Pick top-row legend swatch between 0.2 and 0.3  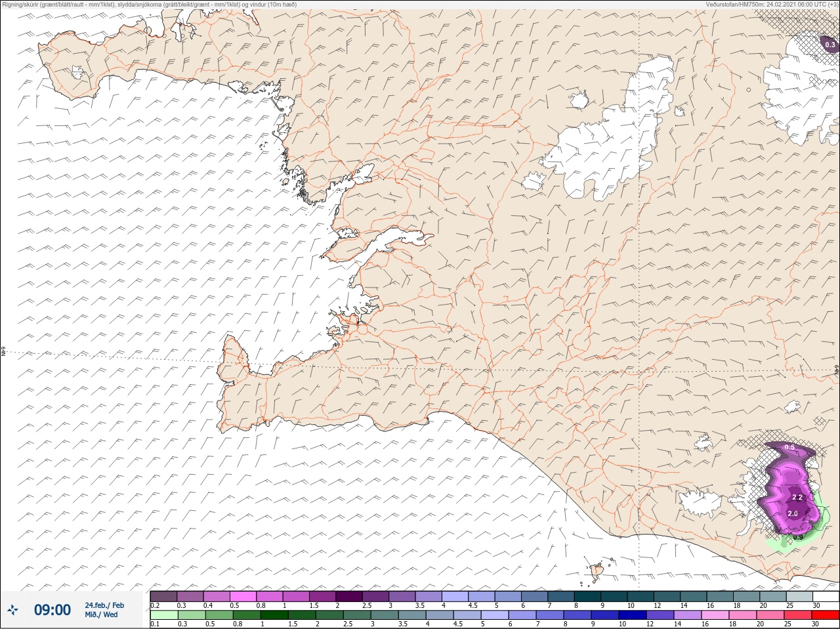(163, 596)
